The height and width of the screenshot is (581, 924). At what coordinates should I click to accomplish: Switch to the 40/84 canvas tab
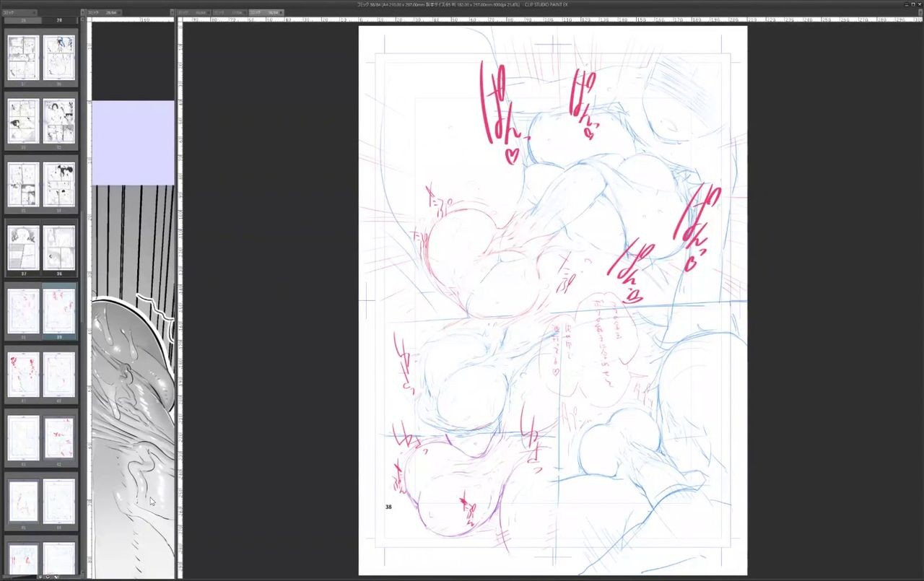[x=193, y=12]
